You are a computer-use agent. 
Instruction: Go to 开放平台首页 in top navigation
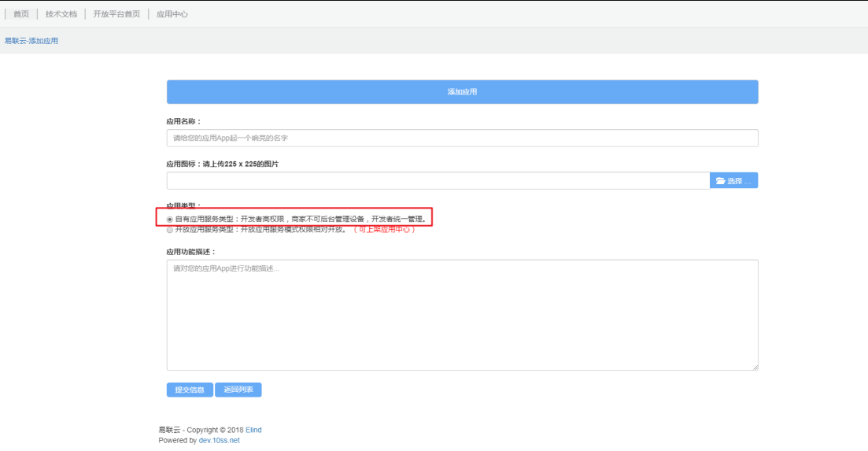point(116,14)
